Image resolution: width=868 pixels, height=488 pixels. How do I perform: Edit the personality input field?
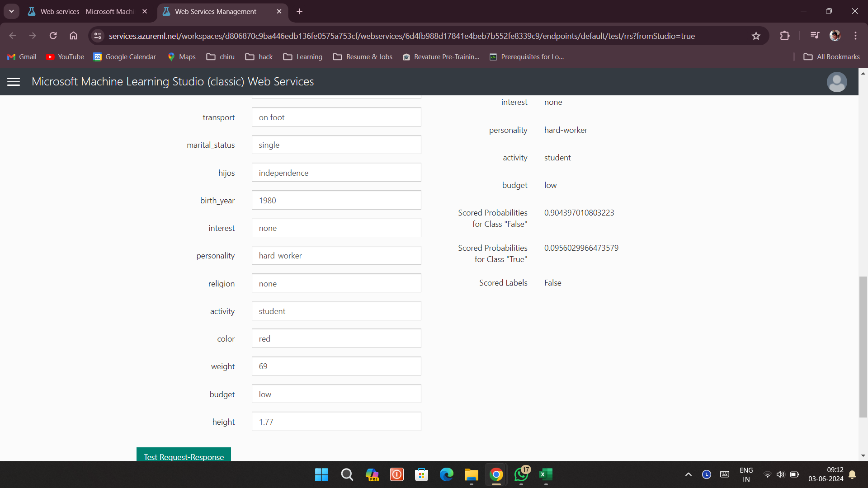336,255
